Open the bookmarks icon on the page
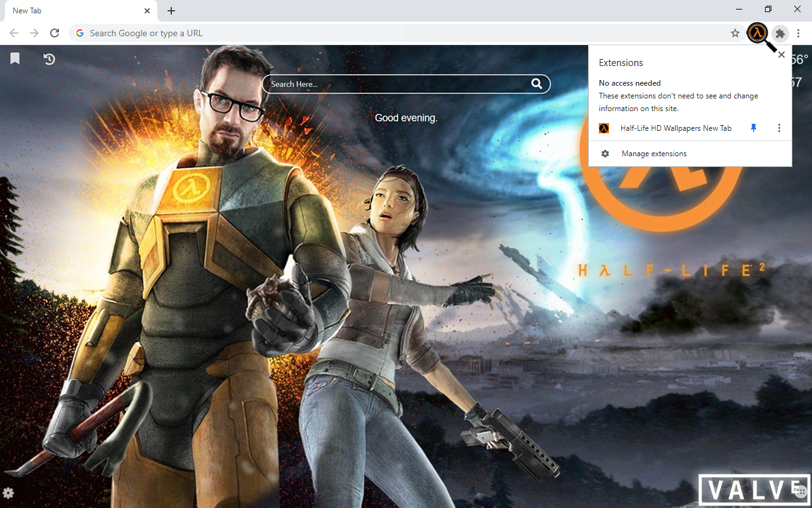The width and height of the screenshot is (812, 508). pyautogui.click(x=15, y=58)
